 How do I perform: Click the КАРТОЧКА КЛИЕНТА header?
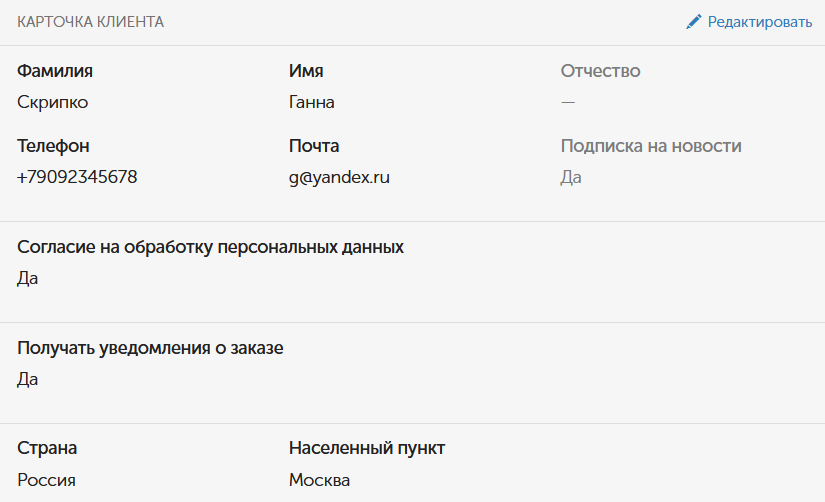click(x=90, y=22)
